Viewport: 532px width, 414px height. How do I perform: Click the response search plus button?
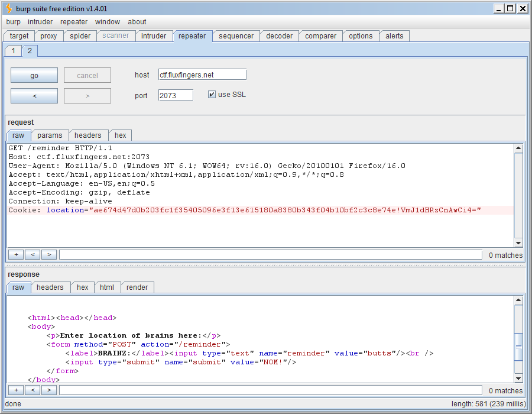coord(16,390)
